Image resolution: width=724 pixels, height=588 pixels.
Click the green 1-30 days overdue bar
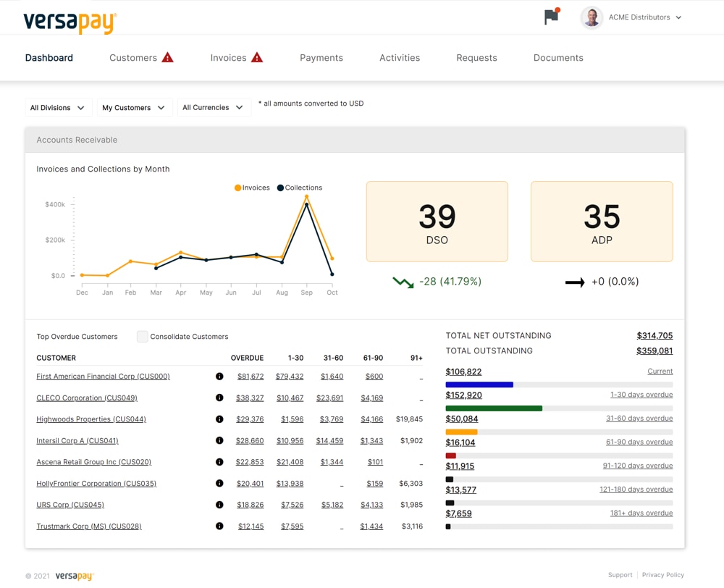coord(494,408)
